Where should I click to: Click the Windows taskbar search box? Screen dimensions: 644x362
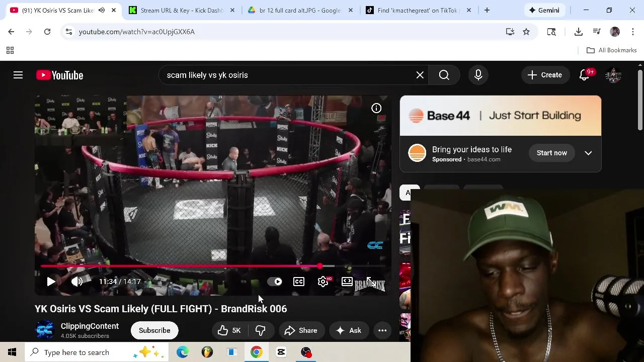pos(97,352)
